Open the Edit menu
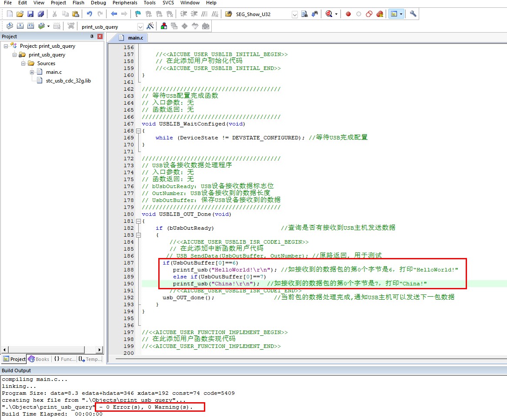The height and width of the screenshot is (420, 507). pos(23,3)
